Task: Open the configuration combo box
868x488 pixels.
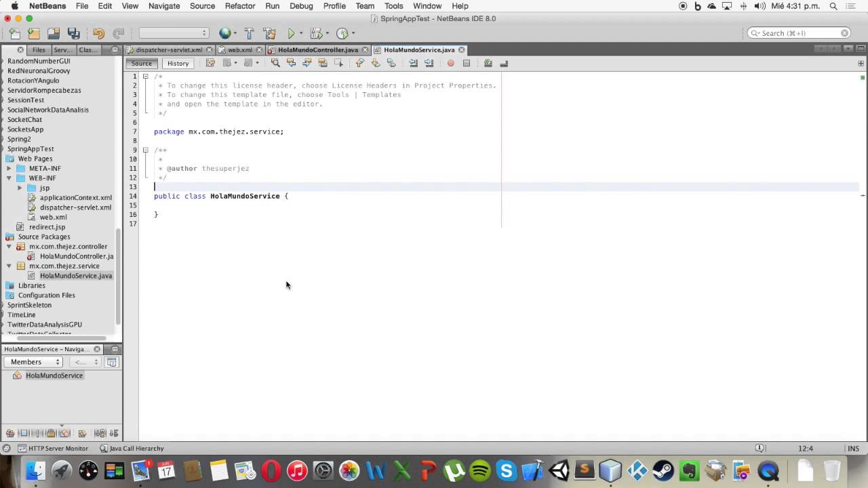Action: 174,33
